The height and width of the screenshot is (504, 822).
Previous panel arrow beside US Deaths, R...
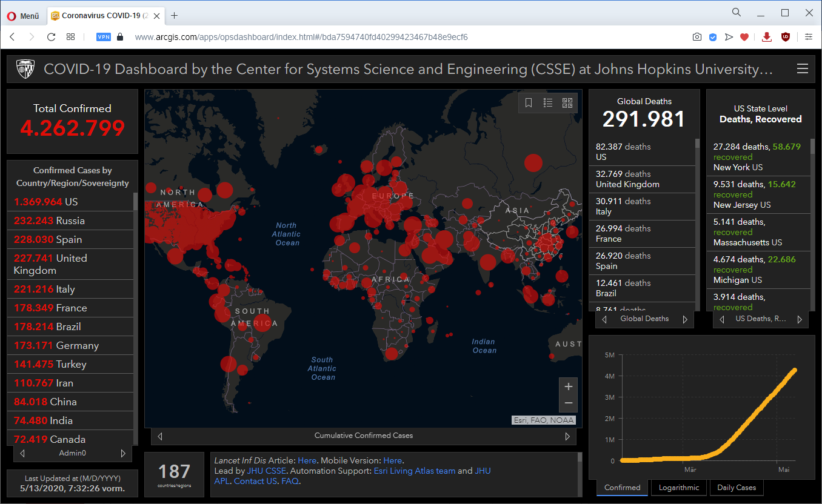tap(722, 319)
